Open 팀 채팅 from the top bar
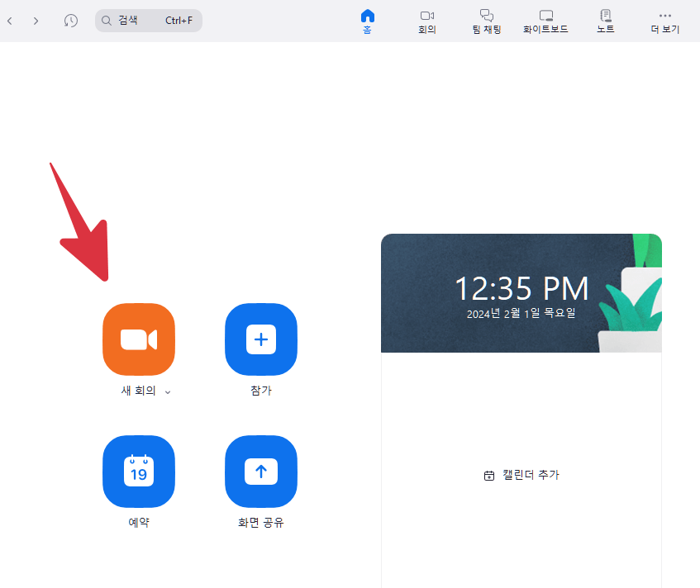Viewport: 700px width, 588px height. (x=486, y=21)
